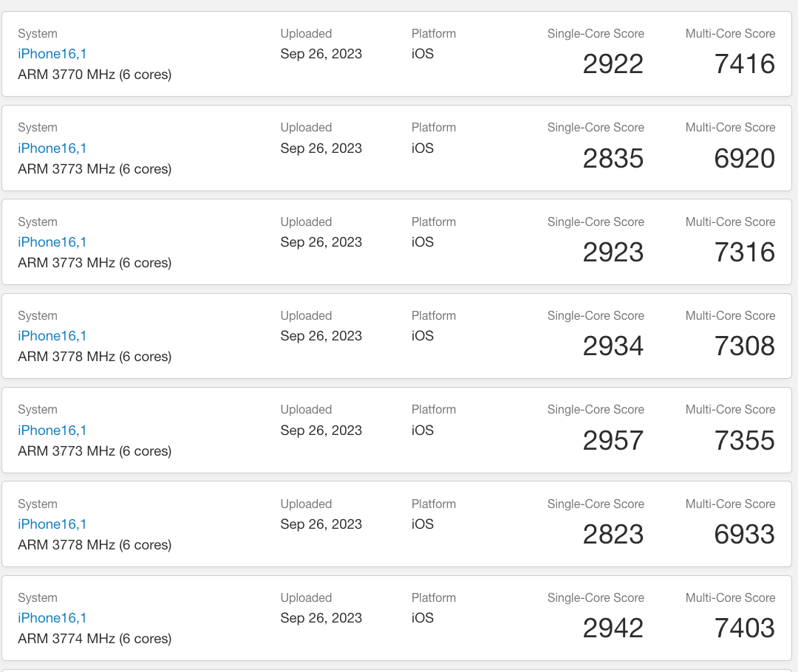
Task: Click the ARM 3770 MHz (6 cores) text
Action: click(x=95, y=75)
